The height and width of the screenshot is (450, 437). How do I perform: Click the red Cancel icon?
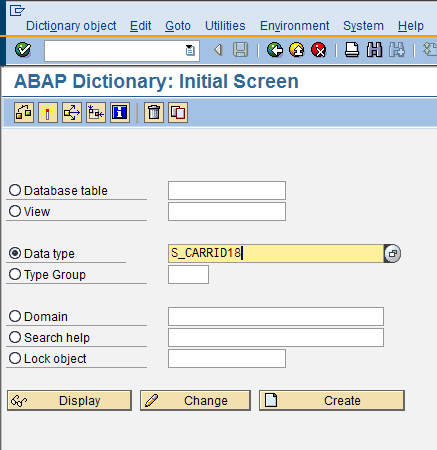(x=319, y=50)
